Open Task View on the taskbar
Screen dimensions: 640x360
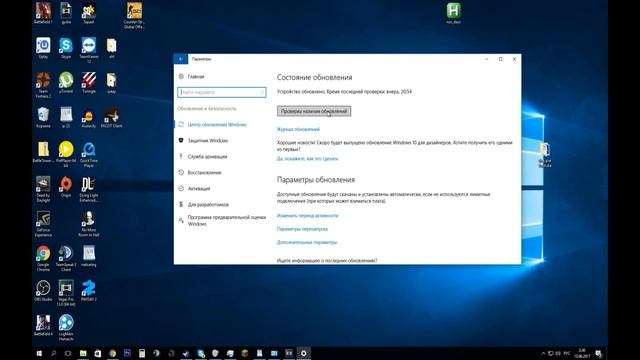tap(68, 353)
